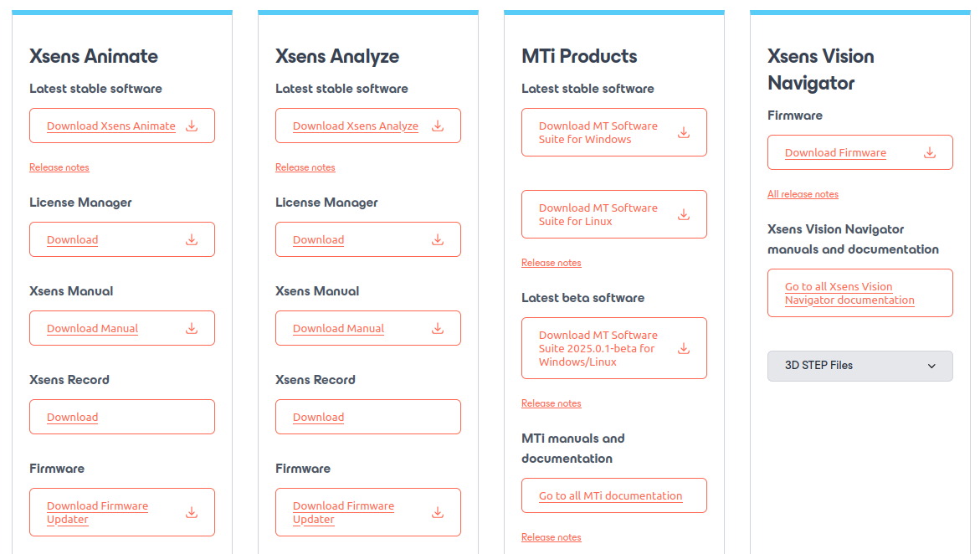Open Release notes under Xsens Animate
The height and width of the screenshot is (554, 980).
pos(59,167)
